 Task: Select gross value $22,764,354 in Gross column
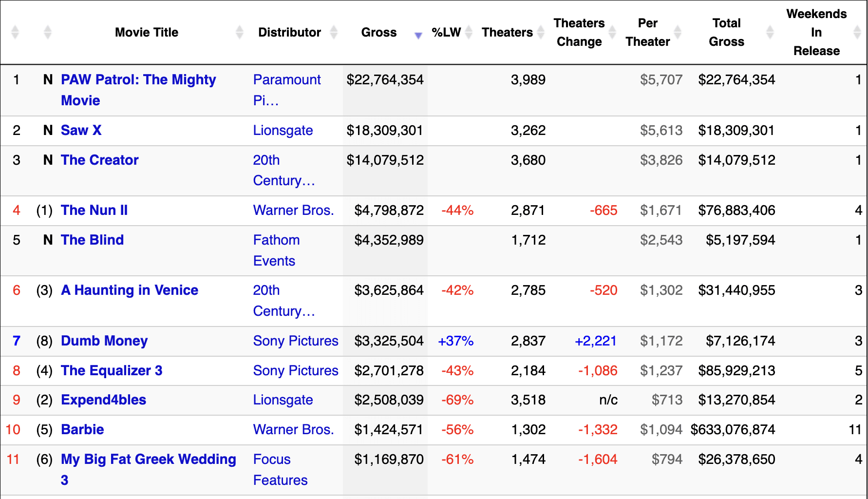385,79
